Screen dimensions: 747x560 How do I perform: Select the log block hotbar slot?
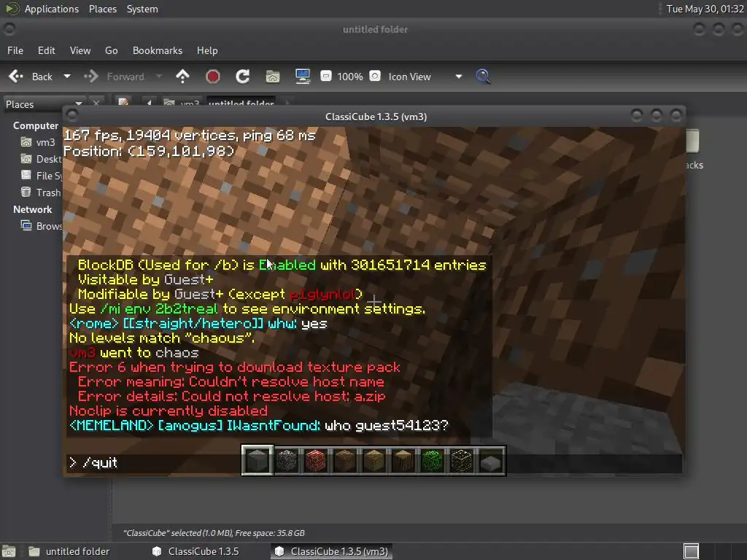[x=403, y=461]
